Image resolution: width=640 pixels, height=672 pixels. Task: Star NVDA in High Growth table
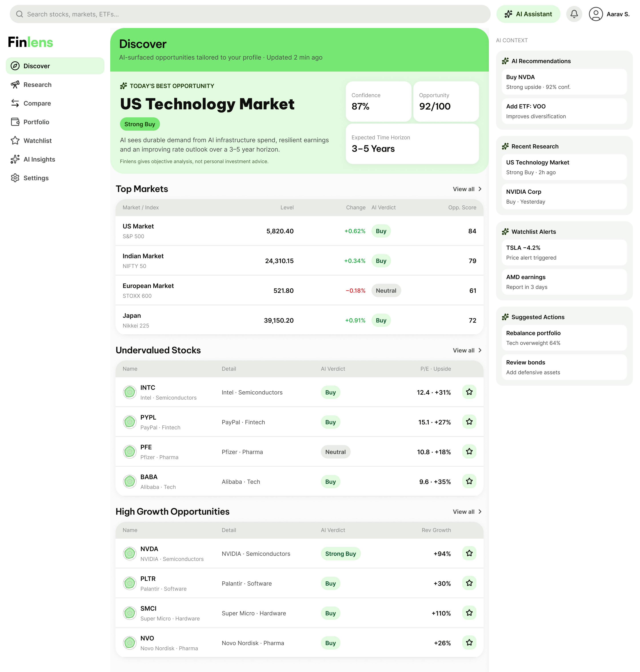(x=469, y=553)
